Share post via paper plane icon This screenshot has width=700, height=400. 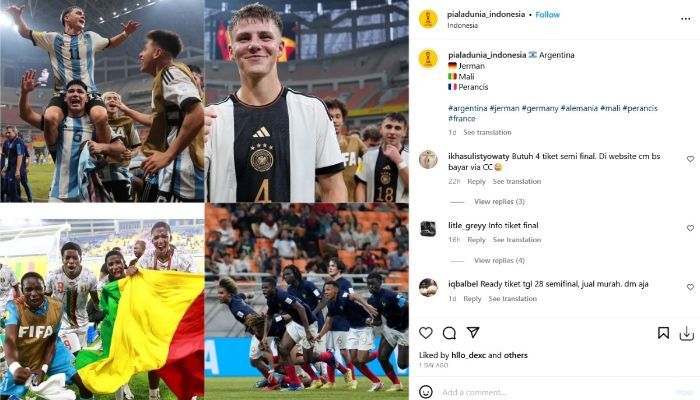pos(473,332)
